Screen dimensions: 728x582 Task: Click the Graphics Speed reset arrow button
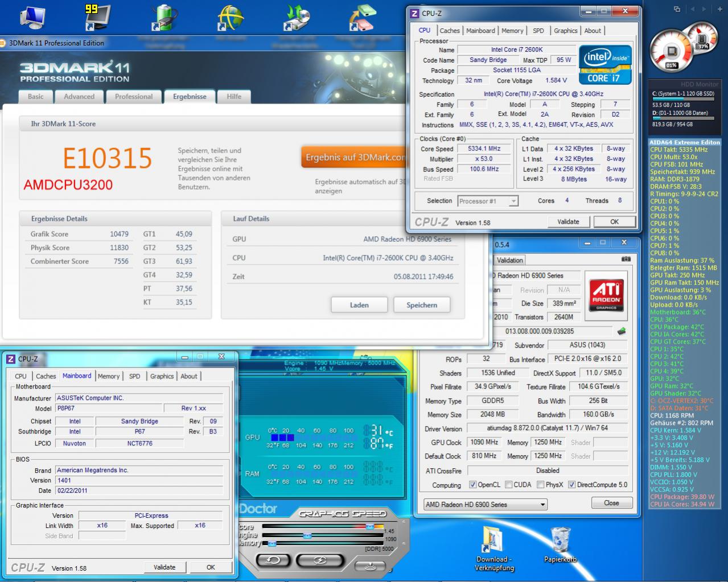pyautogui.click(x=274, y=561)
